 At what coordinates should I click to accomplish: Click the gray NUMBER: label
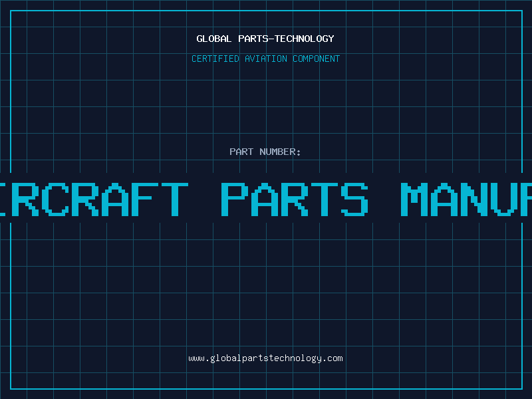[x=280, y=152]
